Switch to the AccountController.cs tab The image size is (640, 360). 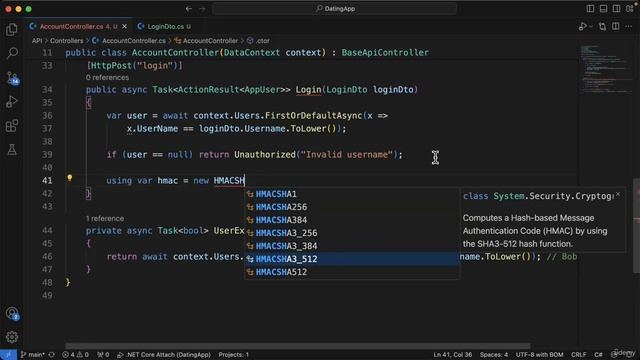(x=78, y=27)
